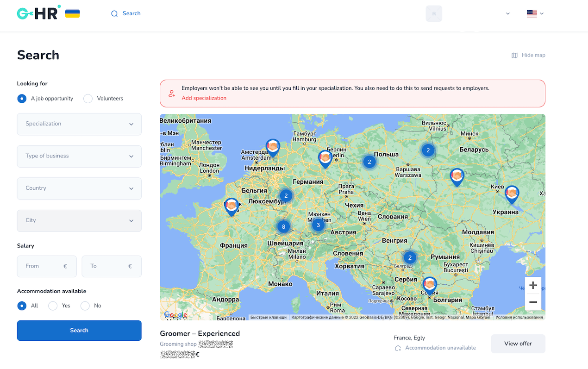This screenshot has height=369, width=588.
Task: Click the Accommodation unavailable icon
Action: click(398, 348)
